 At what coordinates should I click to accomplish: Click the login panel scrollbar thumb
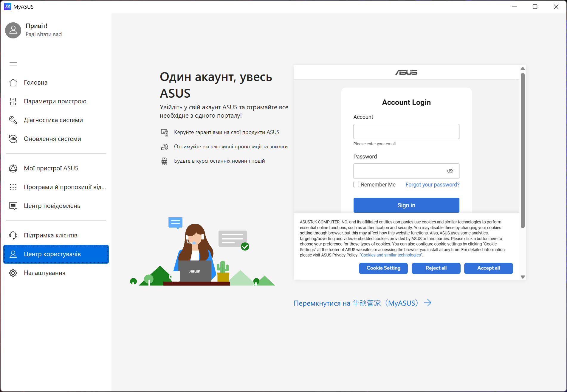point(523,150)
